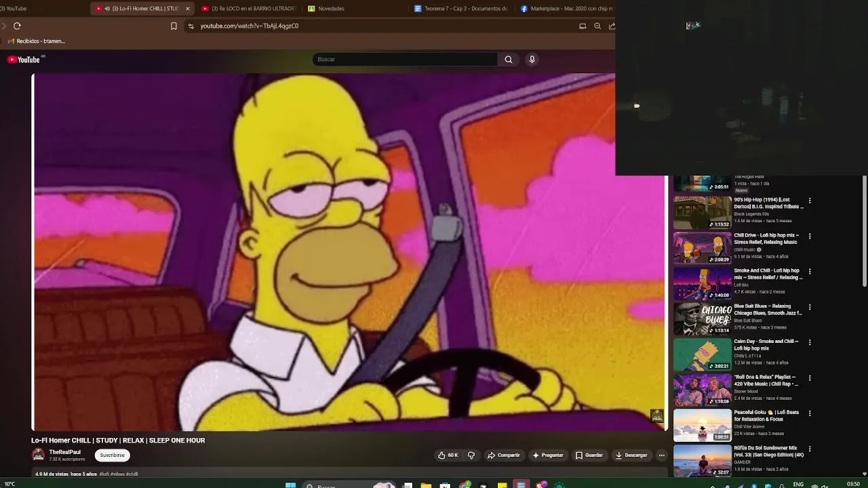Run search with the magnifier button

point(508,60)
